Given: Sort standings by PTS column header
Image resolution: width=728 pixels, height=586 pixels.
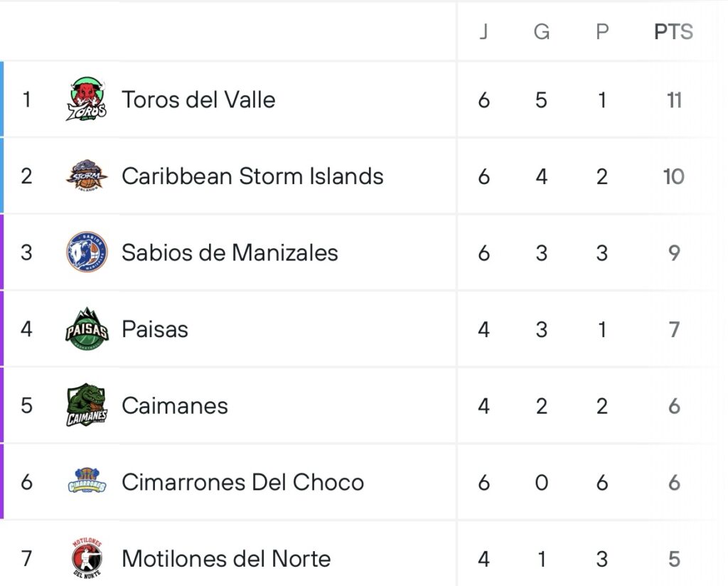Looking at the screenshot, I should pos(673,32).
